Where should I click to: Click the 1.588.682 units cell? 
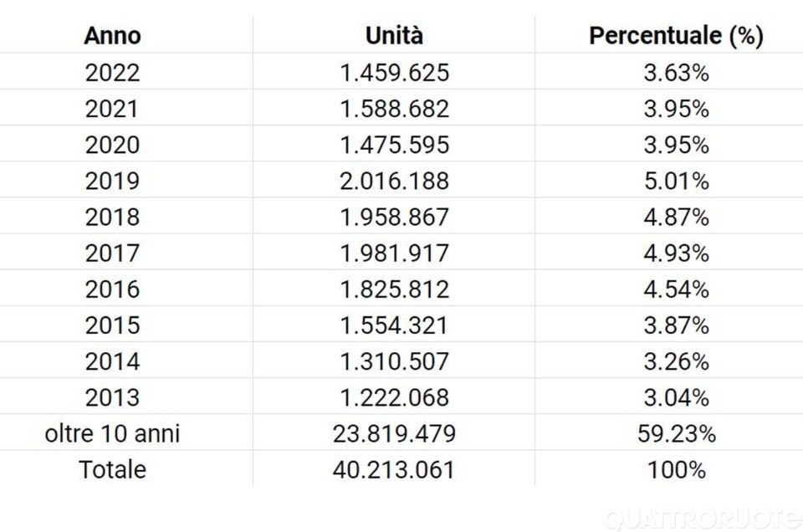(394, 109)
